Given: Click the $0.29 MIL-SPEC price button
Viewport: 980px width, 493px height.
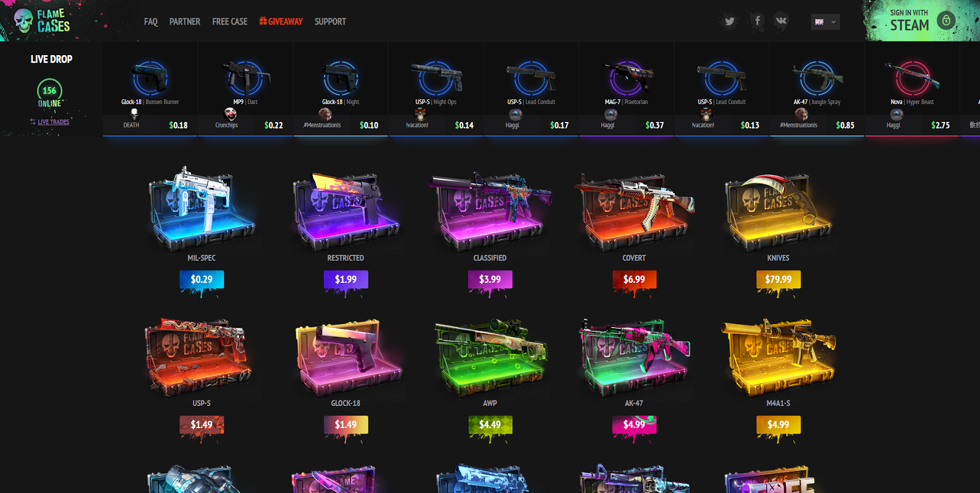Looking at the screenshot, I should tap(202, 279).
